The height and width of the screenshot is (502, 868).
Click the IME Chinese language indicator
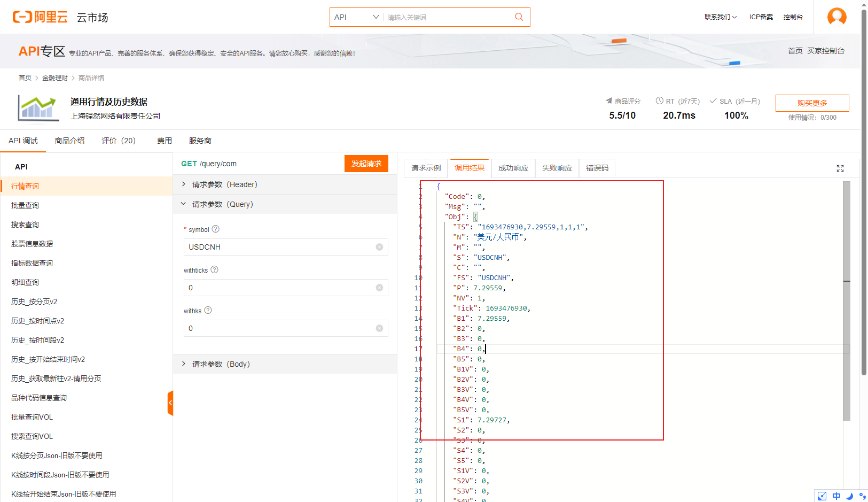[x=836, y=496]
